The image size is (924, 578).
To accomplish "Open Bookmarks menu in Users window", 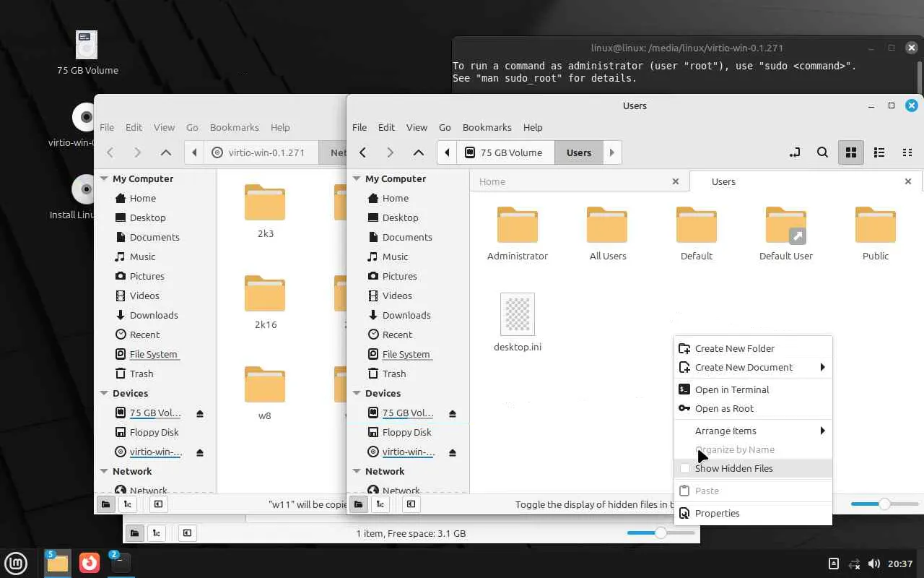I will coord(487,127).
